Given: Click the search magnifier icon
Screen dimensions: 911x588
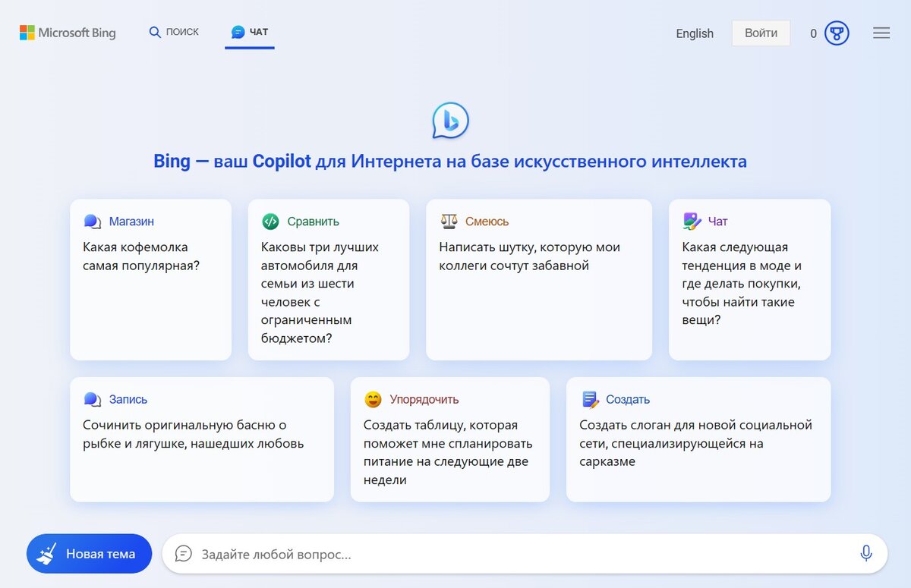Looking at the screenshot, I should pyautogui.click(x=153, y=32).
